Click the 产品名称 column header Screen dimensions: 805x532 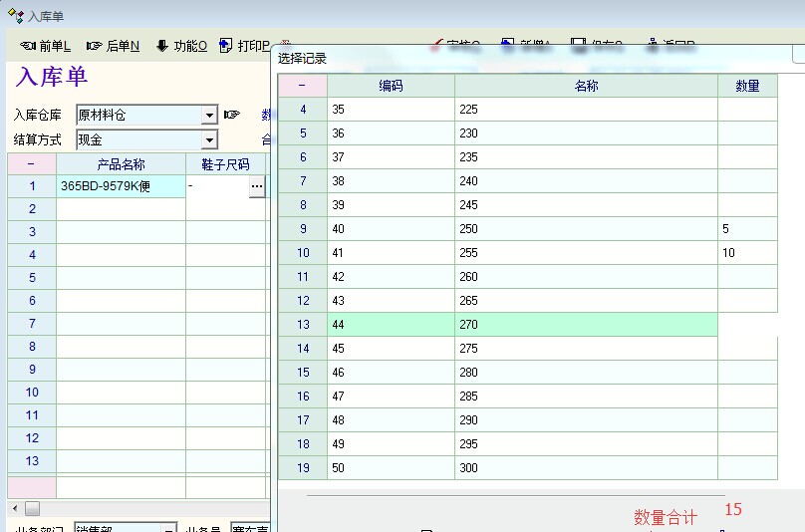click(121, 164)
